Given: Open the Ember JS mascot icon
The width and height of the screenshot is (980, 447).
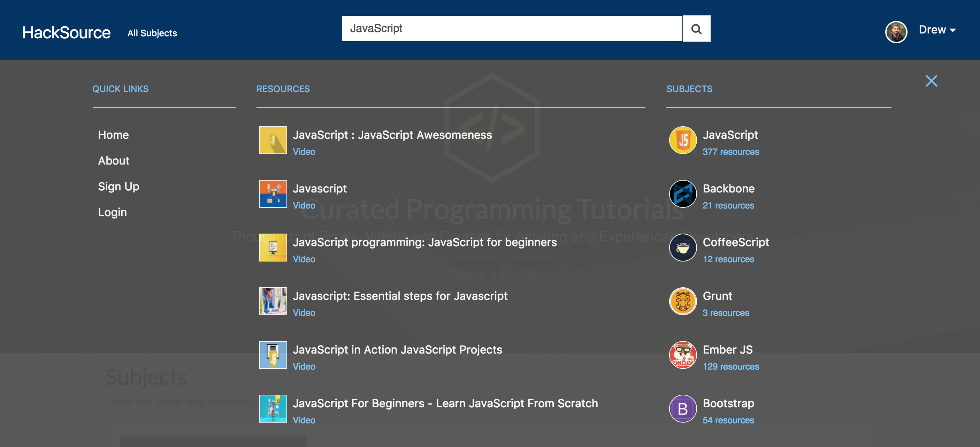Looking at the screenshot, I should click(682, 355).
